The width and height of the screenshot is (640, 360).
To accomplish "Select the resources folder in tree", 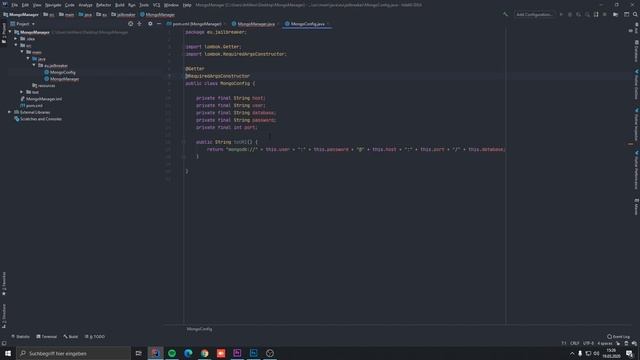I will [x=44, y=86].
